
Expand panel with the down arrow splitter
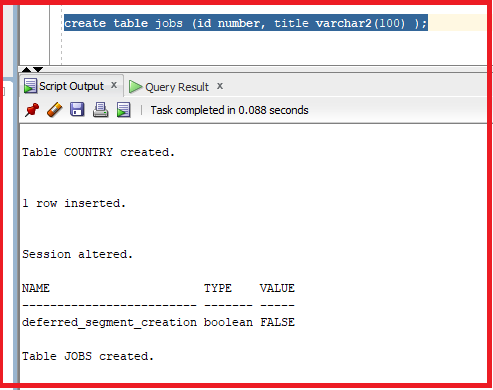(x=38, y=69)
